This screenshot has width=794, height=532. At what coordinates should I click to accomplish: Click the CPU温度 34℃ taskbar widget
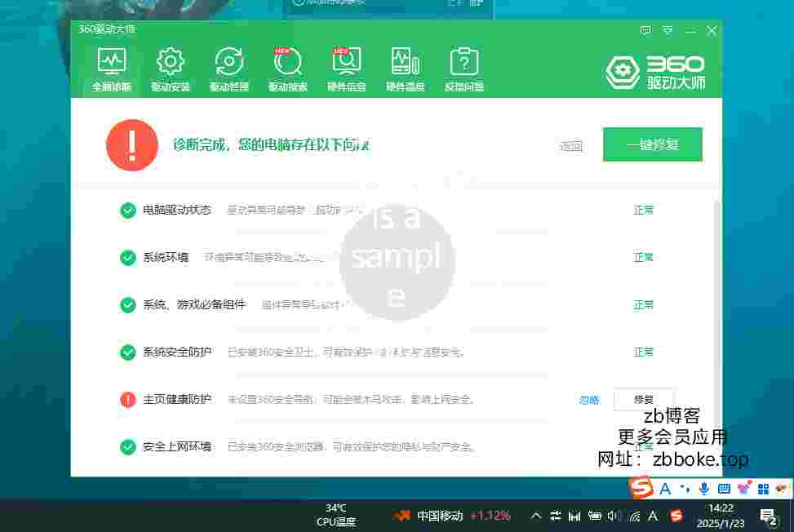(335, 516)
